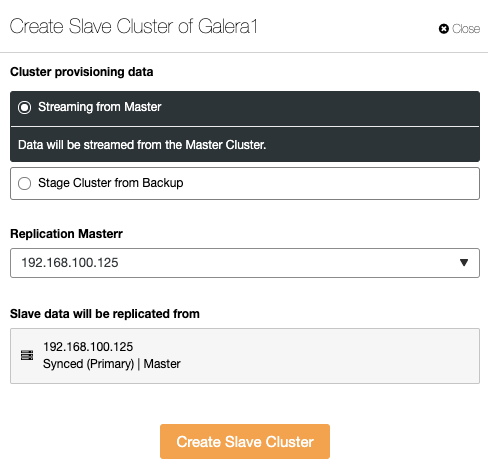
Task: Open the Replication Master dropdown arrow
Action: point(464,263)
